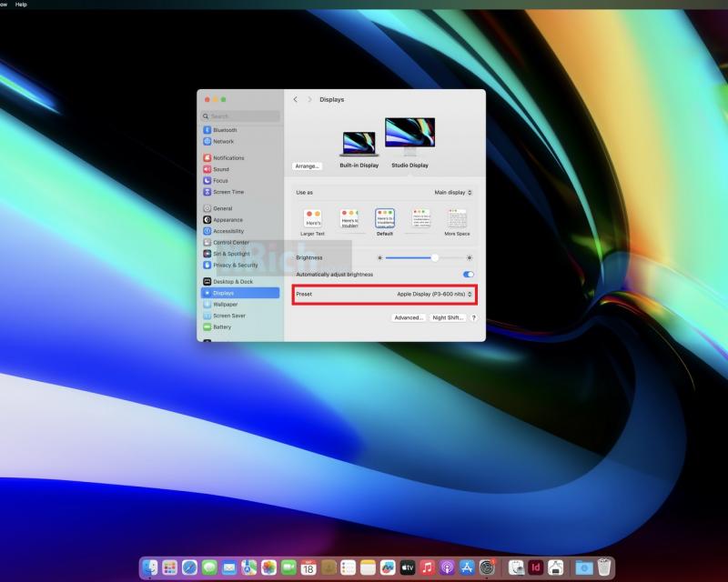Click the Arrange button

(308, 166)
